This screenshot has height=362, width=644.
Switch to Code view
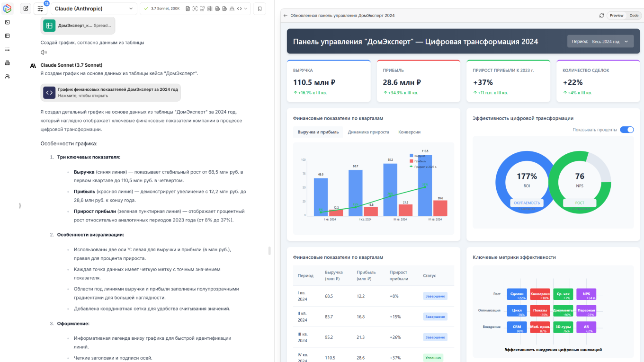click(634, 16)
